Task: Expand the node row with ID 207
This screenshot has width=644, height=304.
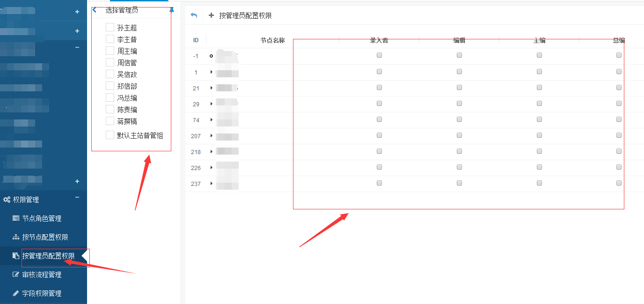Action: point(212,136)
